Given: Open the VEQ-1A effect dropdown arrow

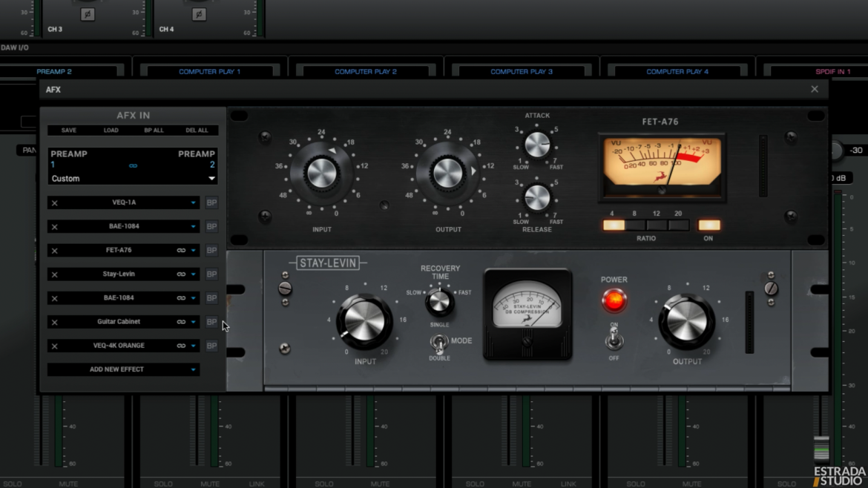Looking at the screenshot, I should [x=193, y=203].
